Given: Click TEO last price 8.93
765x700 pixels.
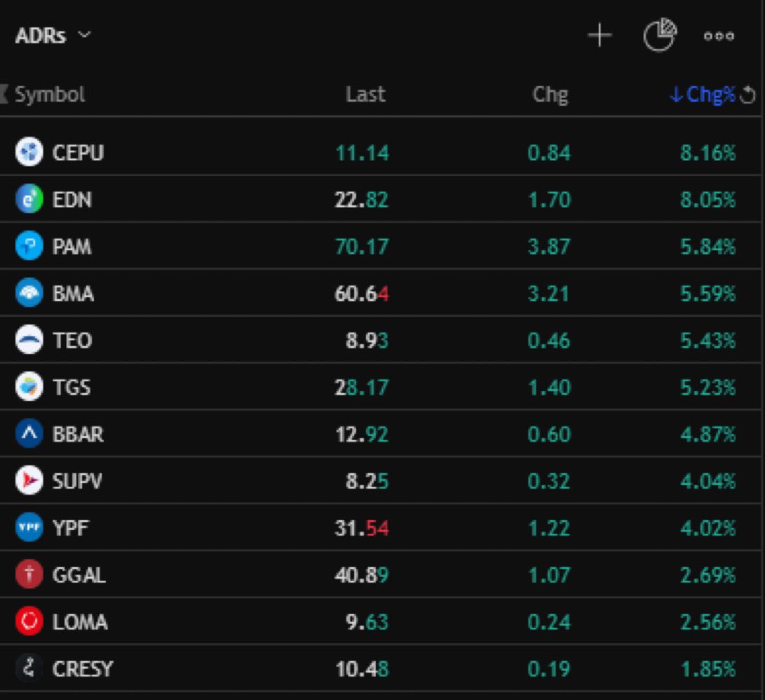Looking at the screenshot, I should point(367,341).
